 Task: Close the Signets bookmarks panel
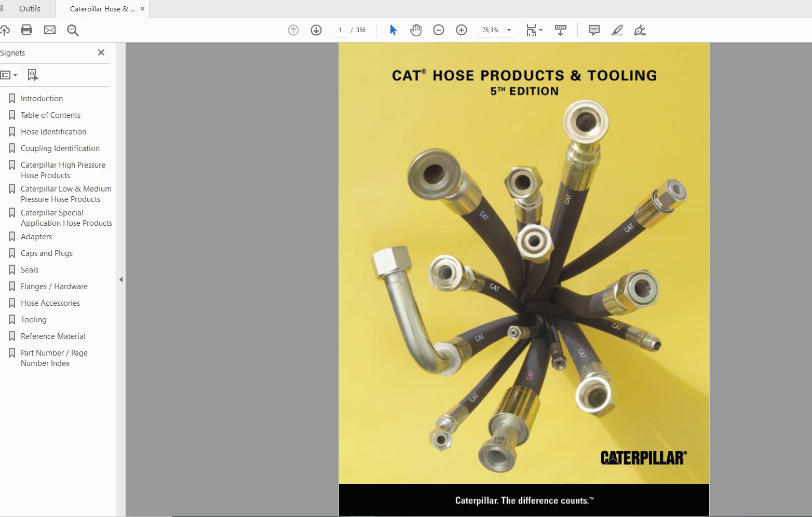[x=101, y=52]
